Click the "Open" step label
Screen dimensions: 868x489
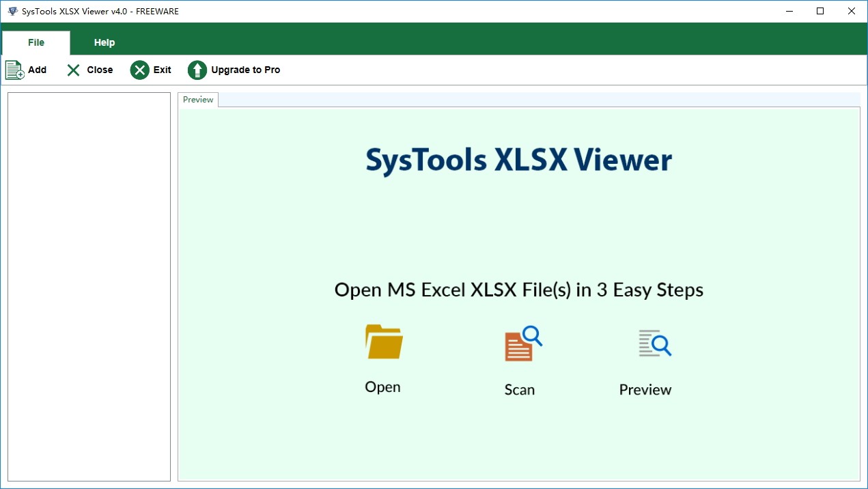click(382, 387)
